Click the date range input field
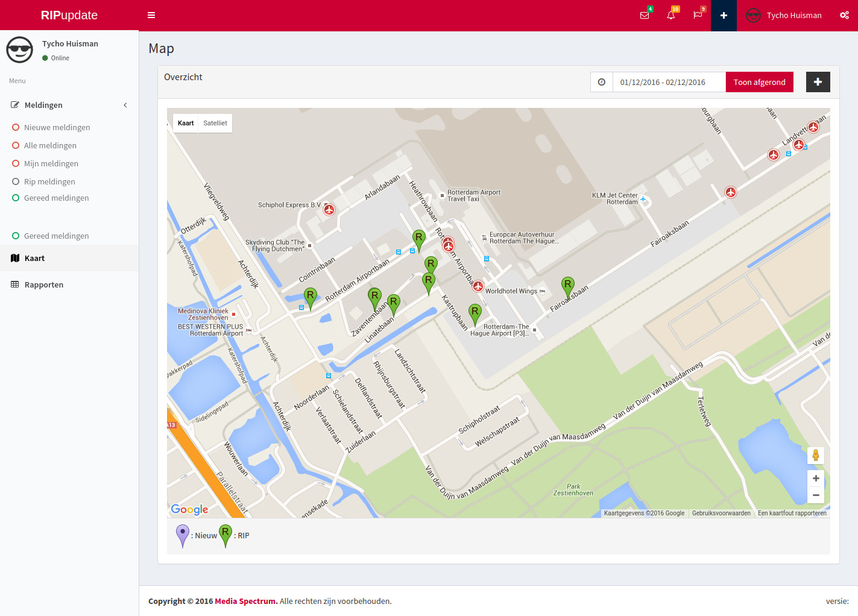The height and width of the screenshot is (616, 858). (x=669, y=82)
